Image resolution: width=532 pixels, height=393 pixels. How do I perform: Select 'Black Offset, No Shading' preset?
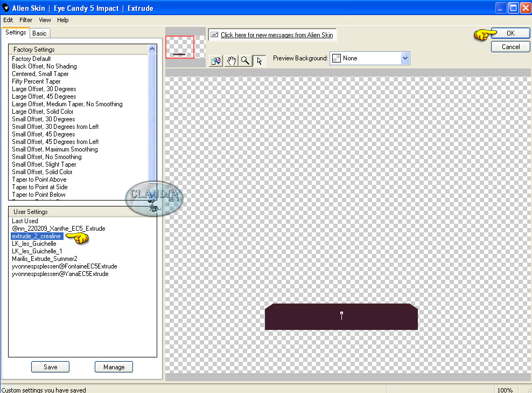[45, 66]
